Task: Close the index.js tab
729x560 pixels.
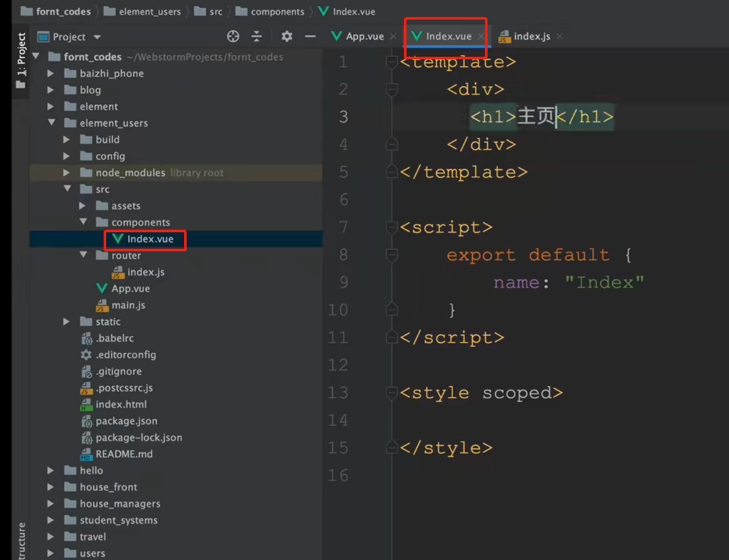Action: click(x=560, y=36)
